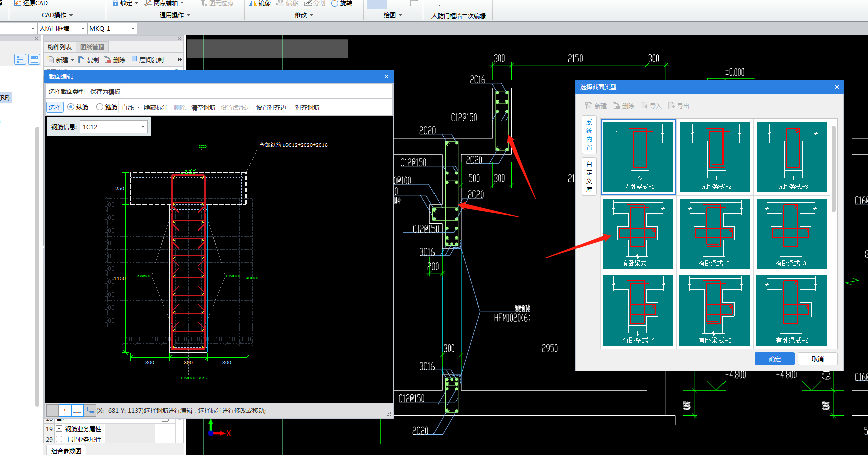Screen dimensions: 868x455
Task: Open the 系统内置 side tab
Action: (589, 135)
